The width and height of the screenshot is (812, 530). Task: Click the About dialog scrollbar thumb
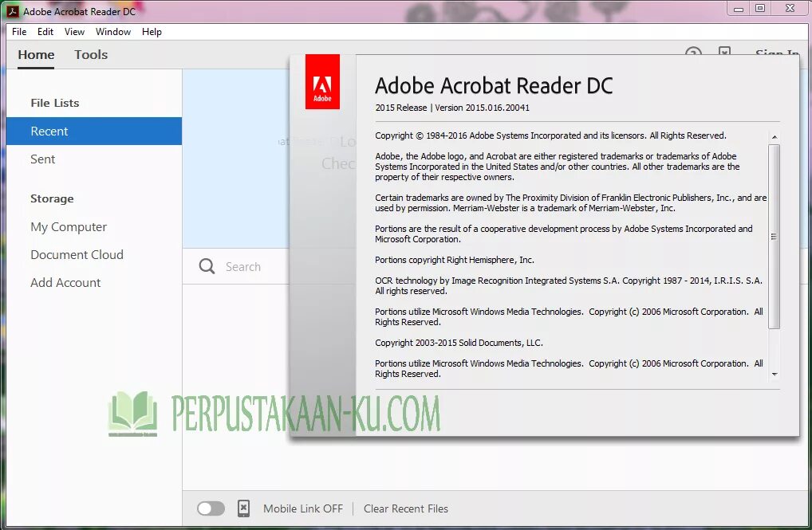click(775, 237)
